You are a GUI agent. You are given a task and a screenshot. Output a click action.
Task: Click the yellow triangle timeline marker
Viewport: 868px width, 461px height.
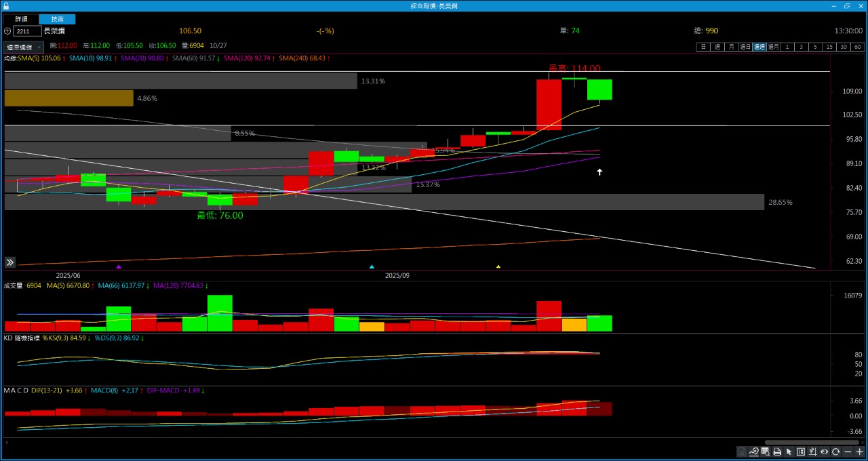coord(498,266)
